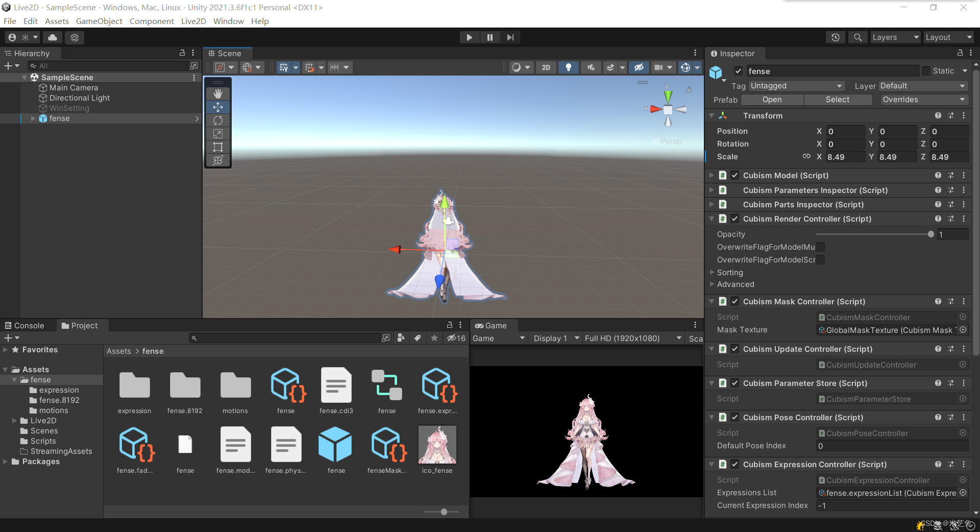Lock the Hierarchy panel
This screenshot has height=532, width=980.
(182, 53)
